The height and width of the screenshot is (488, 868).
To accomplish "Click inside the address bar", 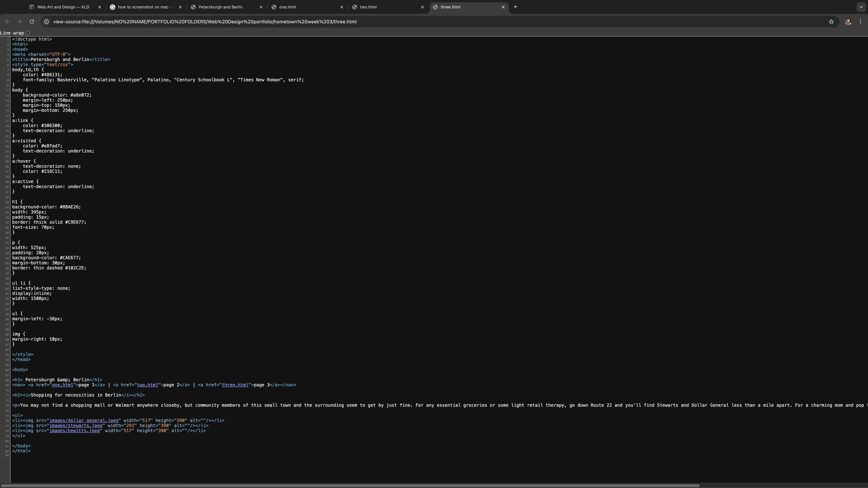I will coord(243,22).
